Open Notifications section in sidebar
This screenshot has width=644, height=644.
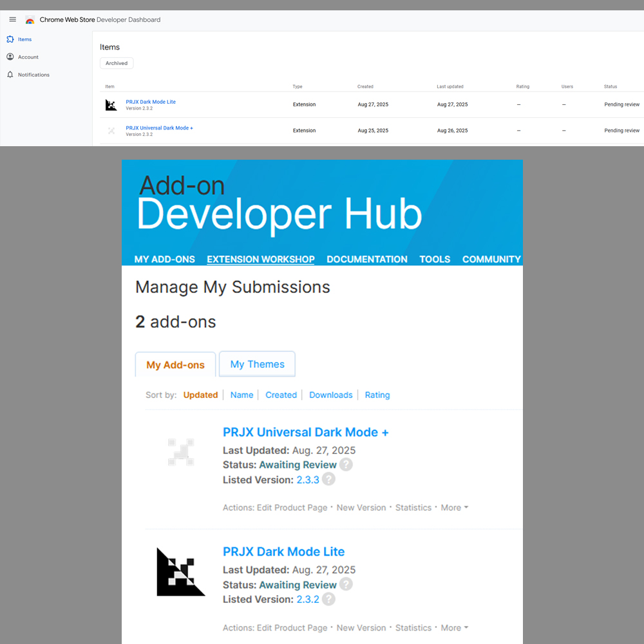[33, 75]
